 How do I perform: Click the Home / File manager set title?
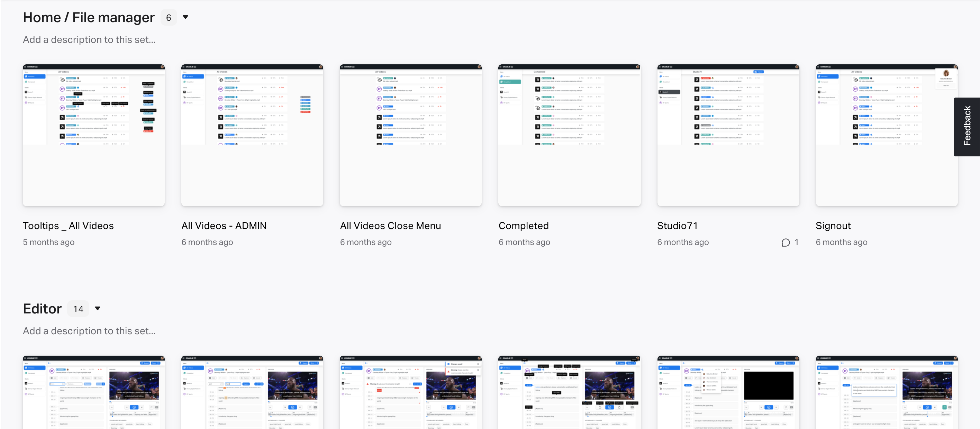[x=89, y=18]
